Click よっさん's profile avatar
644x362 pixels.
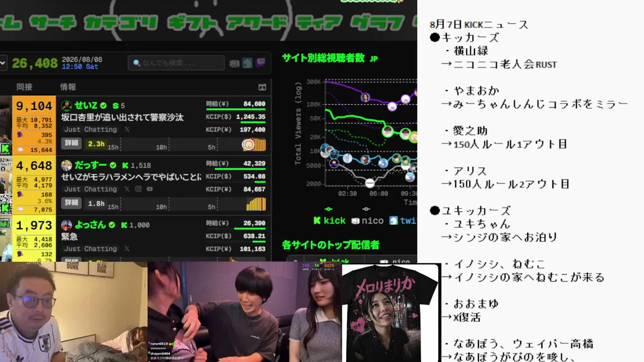click(x=66, y=225)
